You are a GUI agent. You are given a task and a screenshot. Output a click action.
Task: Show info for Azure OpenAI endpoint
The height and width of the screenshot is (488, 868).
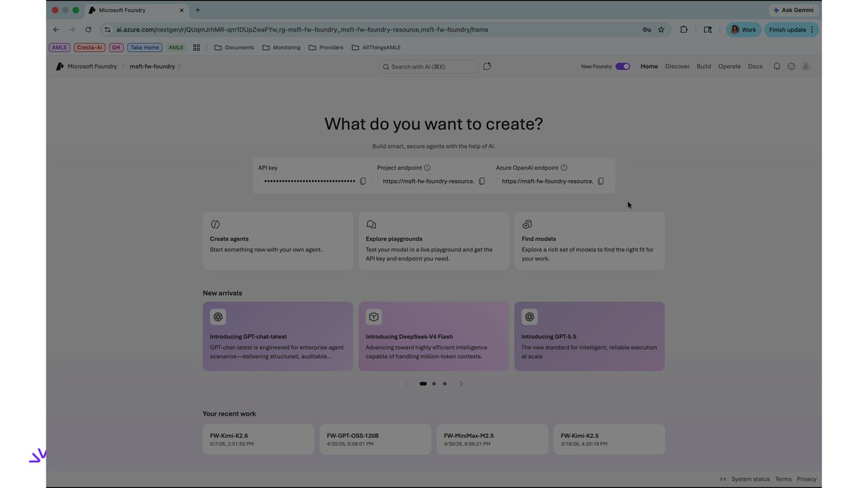564,168
